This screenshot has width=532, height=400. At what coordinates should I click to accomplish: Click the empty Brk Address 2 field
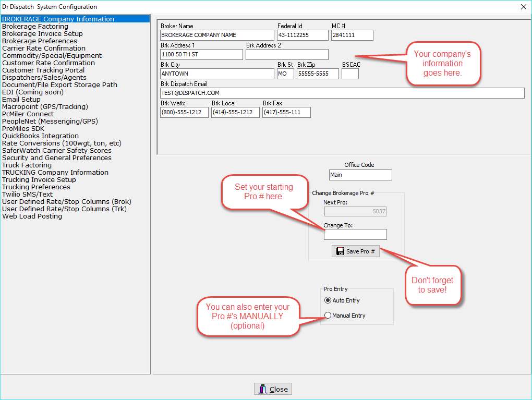coord(287,54)
